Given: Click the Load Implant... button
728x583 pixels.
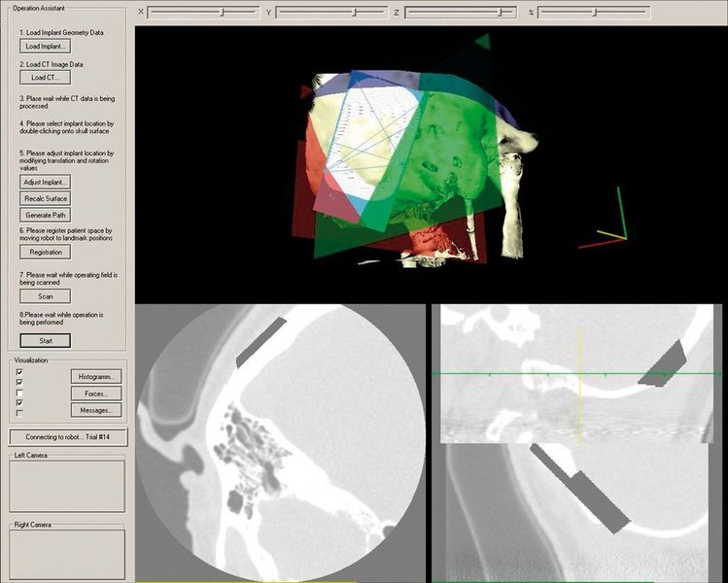Looking at the screenshot, I should tap(46, 46).
